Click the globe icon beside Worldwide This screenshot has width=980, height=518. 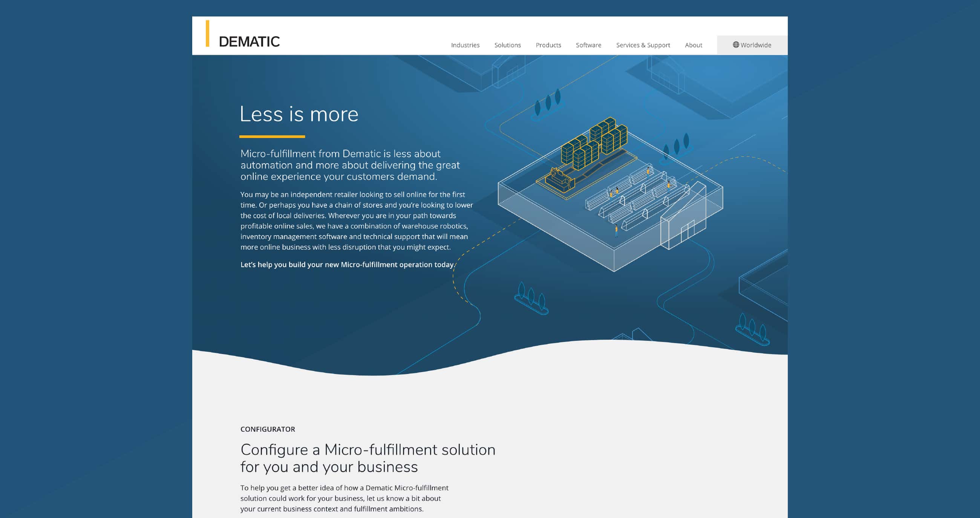pyautogui.click(x=736, y=44)
